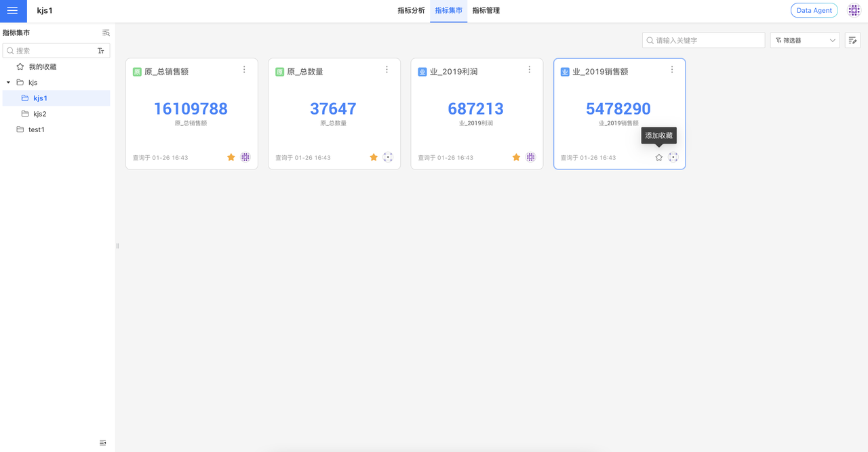Click the Data Agent button
The image size is (868, 452).
pyautogui.click(x=814, y=11)
